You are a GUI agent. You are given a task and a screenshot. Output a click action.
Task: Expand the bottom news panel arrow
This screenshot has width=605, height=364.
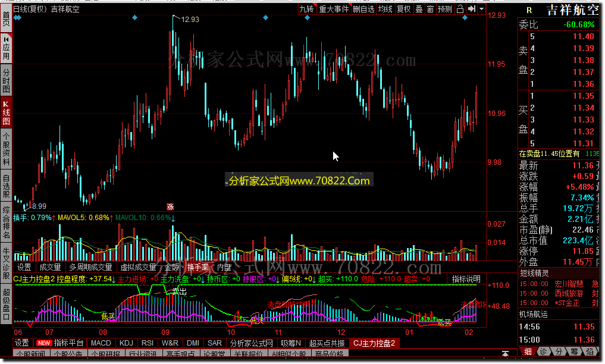click(505, 353)
